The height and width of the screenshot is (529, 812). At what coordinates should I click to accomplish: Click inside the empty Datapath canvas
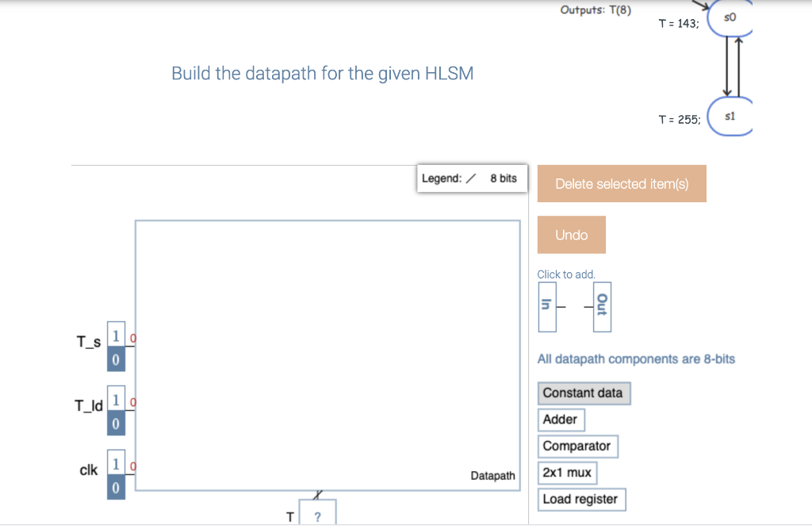(325, 349)
